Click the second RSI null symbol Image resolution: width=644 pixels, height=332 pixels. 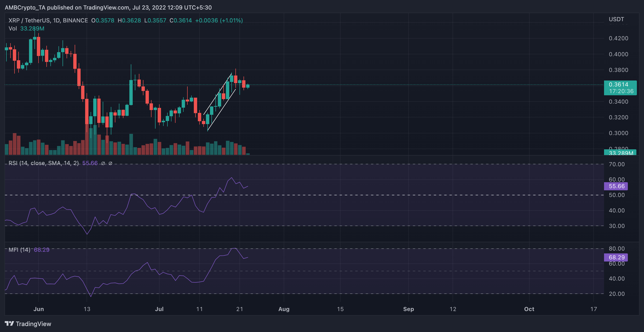pyautogui.click(x=110, y=163)
